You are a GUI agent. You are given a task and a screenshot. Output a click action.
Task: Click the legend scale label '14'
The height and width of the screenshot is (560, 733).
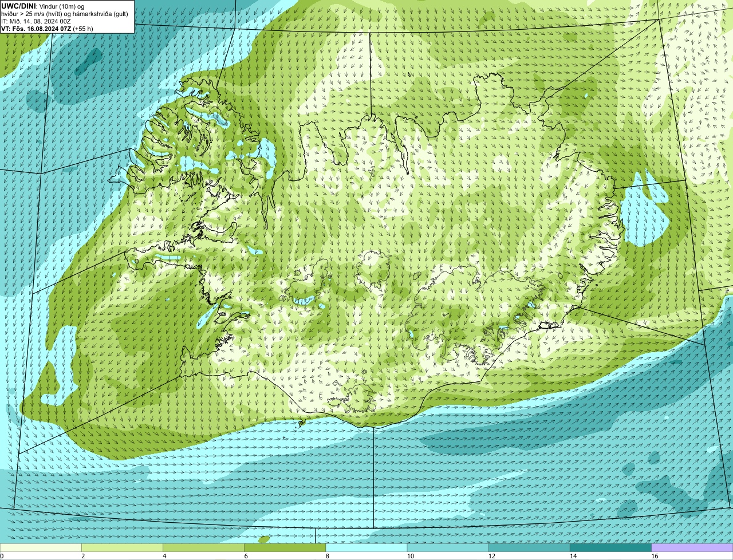tap(573, 556)
